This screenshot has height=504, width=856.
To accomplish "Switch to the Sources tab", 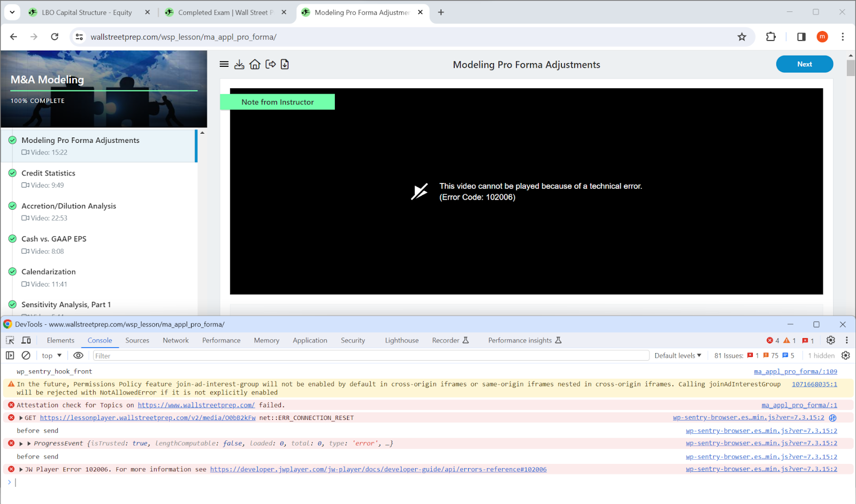I will click(137, 340).
